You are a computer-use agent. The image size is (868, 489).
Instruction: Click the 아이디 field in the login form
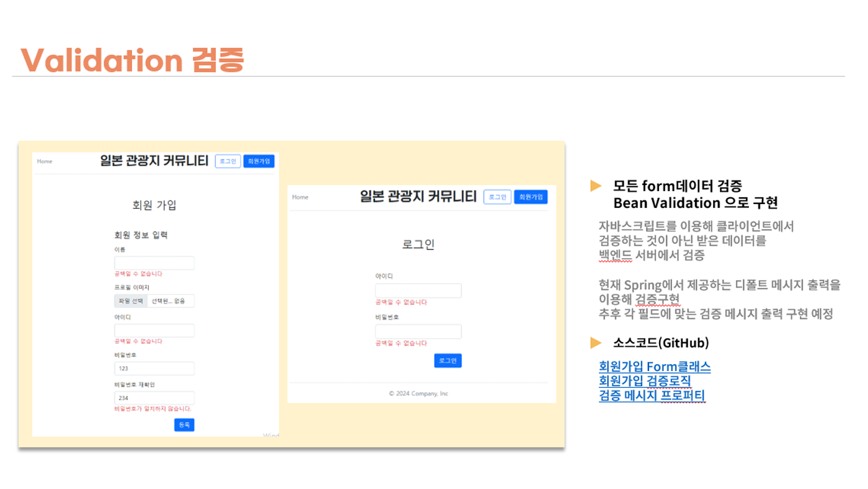click(x=418, y=291)
